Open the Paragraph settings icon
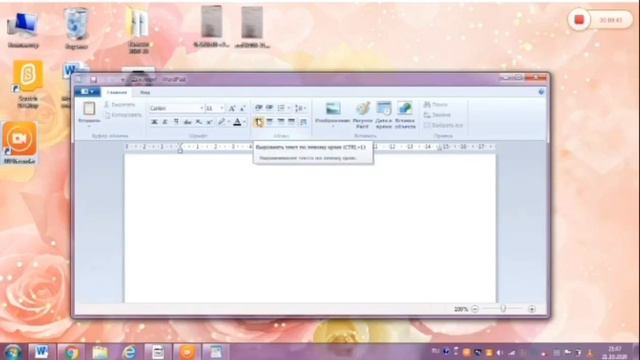 click(303, 122)
